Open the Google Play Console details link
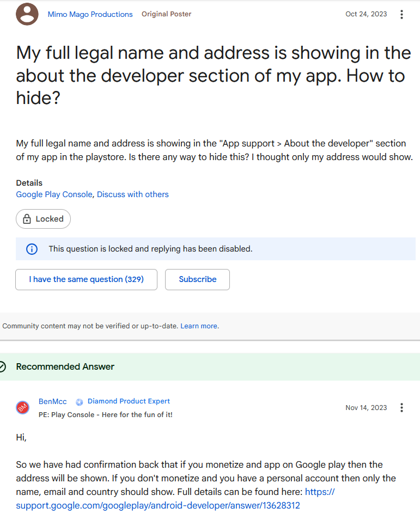420x520 pixels. [x=54, y=194]
